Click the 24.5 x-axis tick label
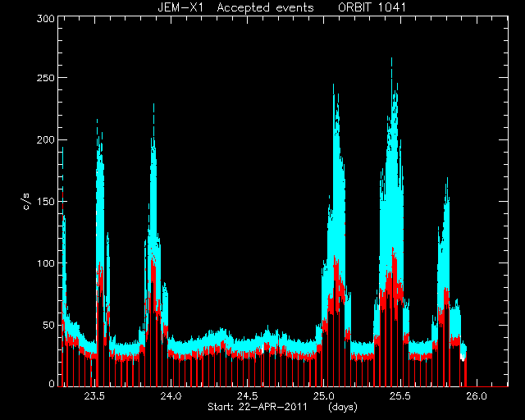Screen dimensions: 525x420 [247, 396]
